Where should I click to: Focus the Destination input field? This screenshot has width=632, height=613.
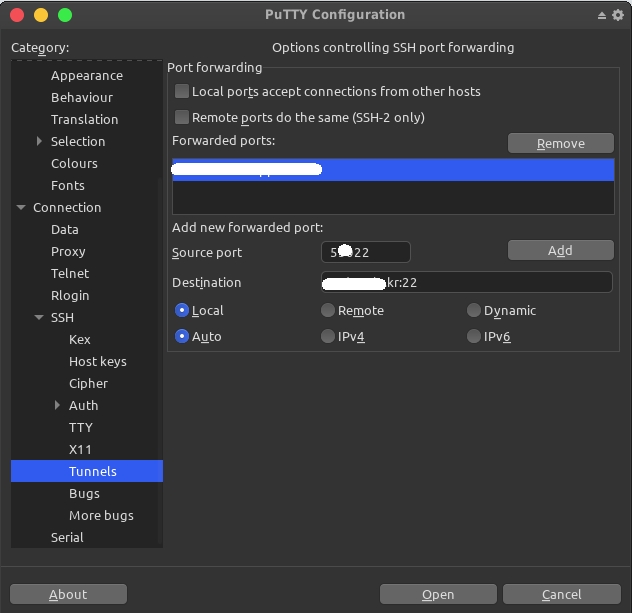(467, 282)
